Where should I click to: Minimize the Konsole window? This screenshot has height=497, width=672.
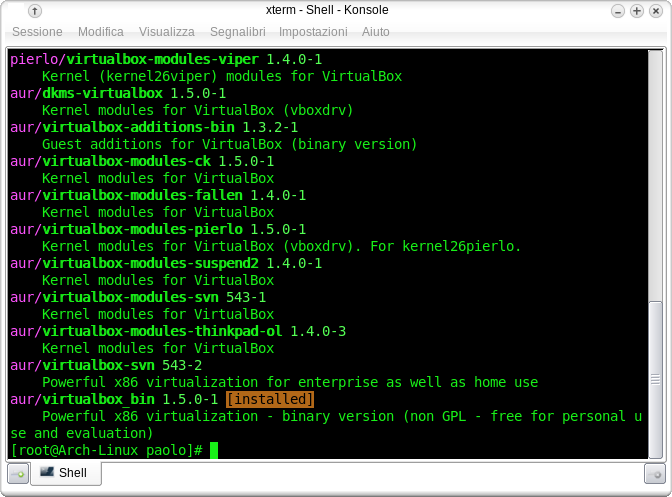click(x=620, y=11)
